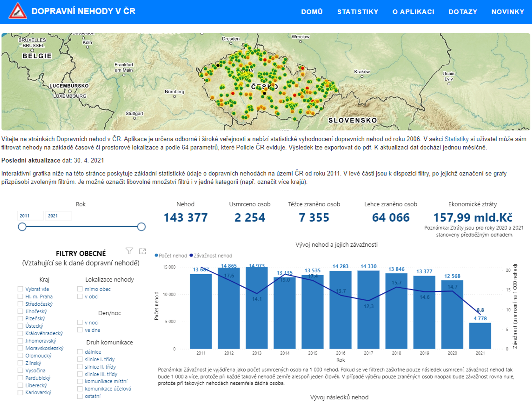Follow the Statistiky link in the intro text
532x403 pixels.
pyautogui.click(x=456, y=139)
